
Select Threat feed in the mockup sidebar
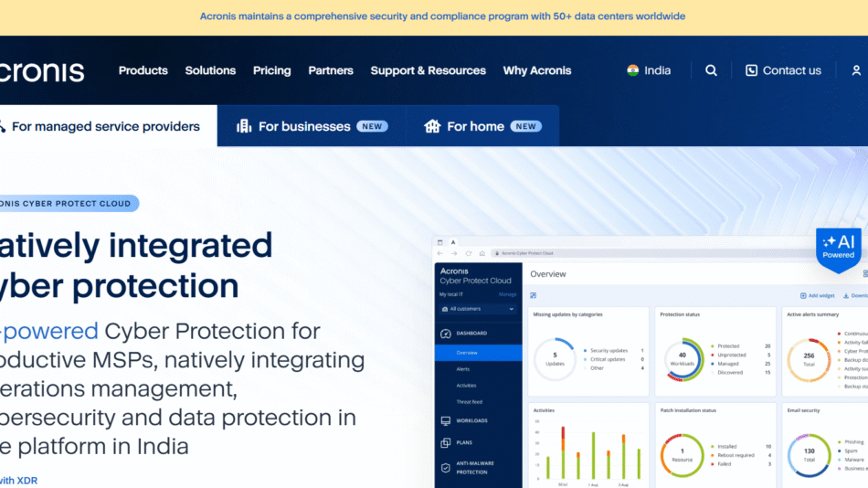pos(469,402)
